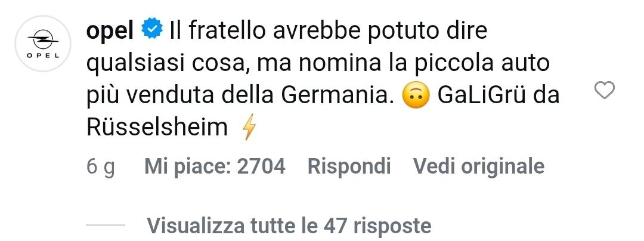Click the line beside Visualizza tutte

point(106,225)
